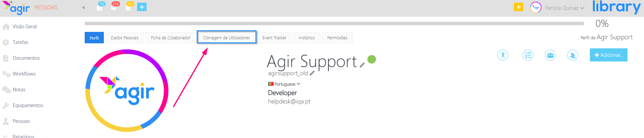The width and height of the screenshot is (644, 138).
Task: Switch to the Dados Pessoais tab
Action: pos(125,38)
